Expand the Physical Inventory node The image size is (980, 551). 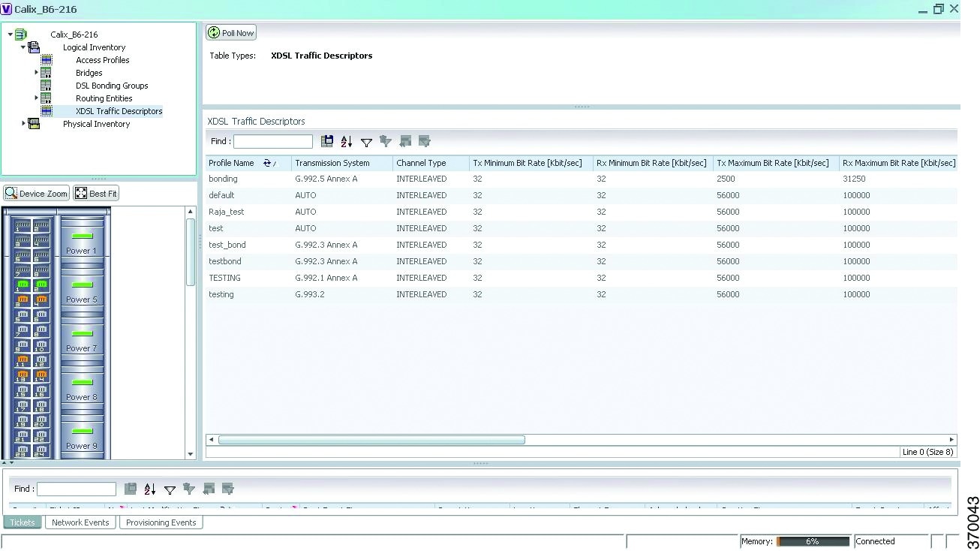tap(24, 124)
